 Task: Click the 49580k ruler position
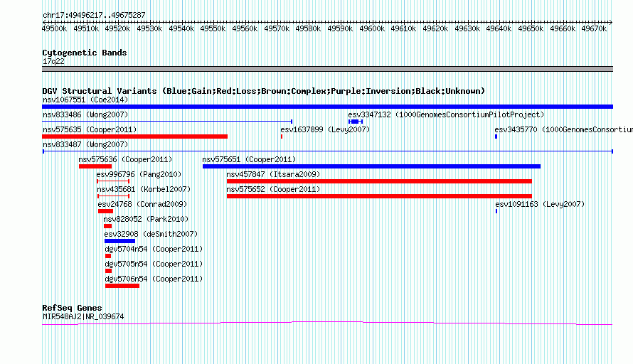(x=308, y=28)
